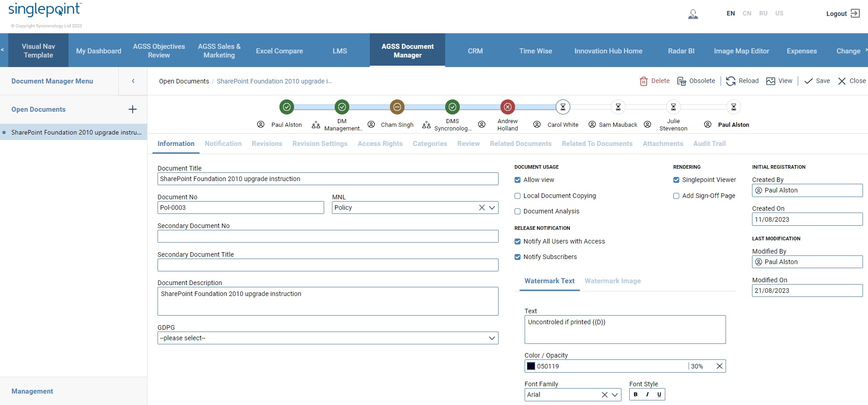The image size is (868, 405).
Task: Toggle italic font style button
Action: (x=647, y=395)
